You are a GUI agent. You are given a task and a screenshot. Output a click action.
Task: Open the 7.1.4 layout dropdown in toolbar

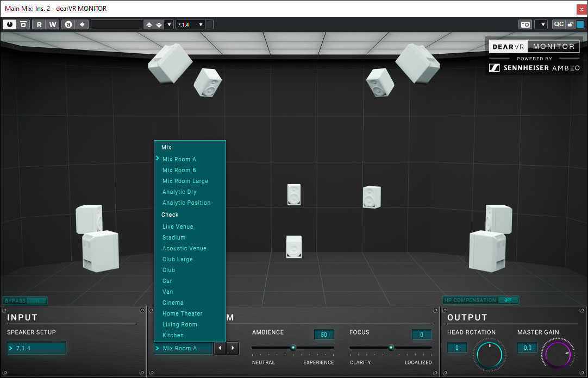190,24
